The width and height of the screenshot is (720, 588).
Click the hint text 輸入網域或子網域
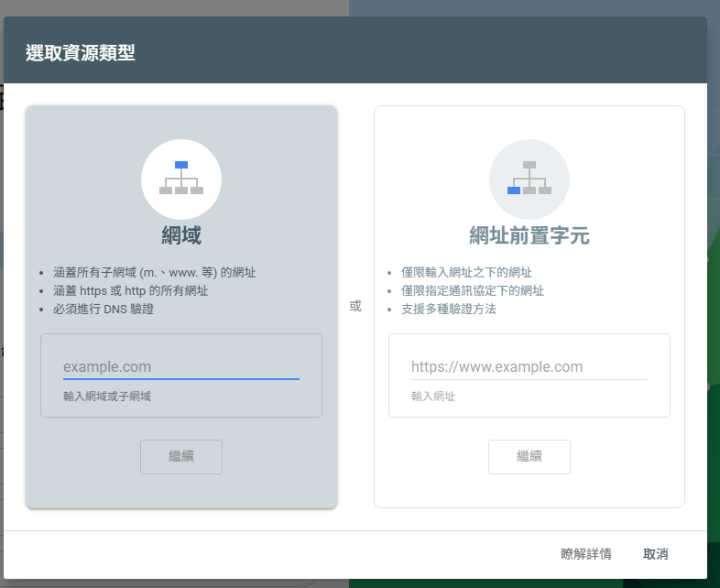(107, 397)
